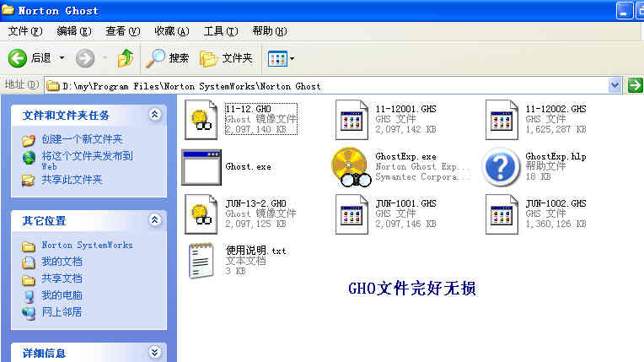Select the GhostExp.hlp help file icon
This screenshot has height=362, width=644.
pyautogui.click(x=501, y=167)
